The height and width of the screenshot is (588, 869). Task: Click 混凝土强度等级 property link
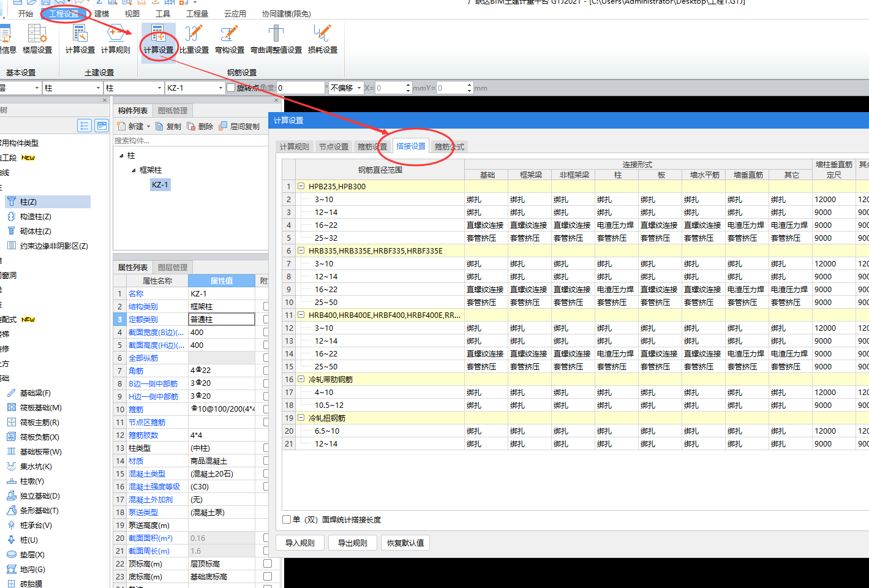coord(154,486)
